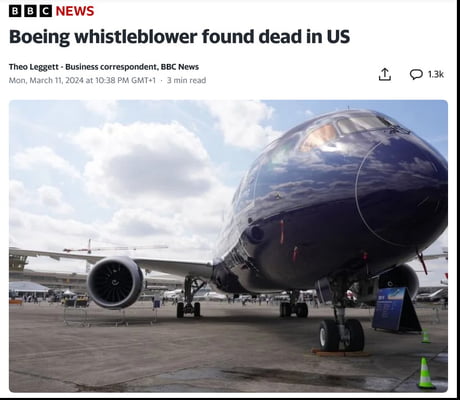Image resolution: width=460 pixels, height=400 pixels.
Task: Click author name Theo Leggett
Action: click(34, 67)
